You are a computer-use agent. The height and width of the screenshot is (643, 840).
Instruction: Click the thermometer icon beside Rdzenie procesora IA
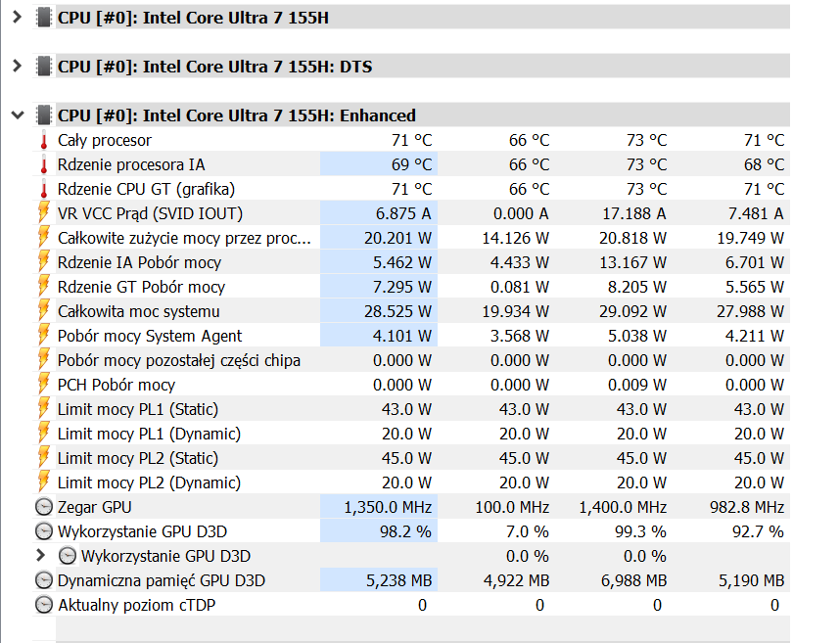(x=43, y=165)
